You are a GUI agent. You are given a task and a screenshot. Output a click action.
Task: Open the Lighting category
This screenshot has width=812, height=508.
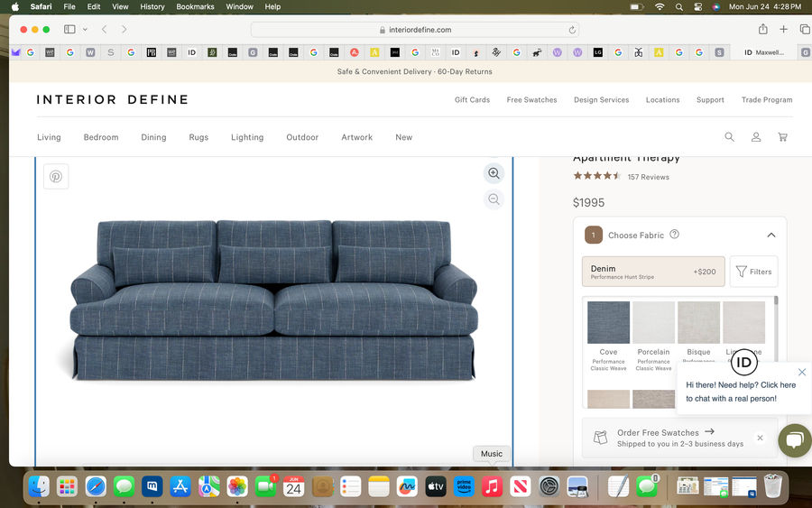pos(247,137)
